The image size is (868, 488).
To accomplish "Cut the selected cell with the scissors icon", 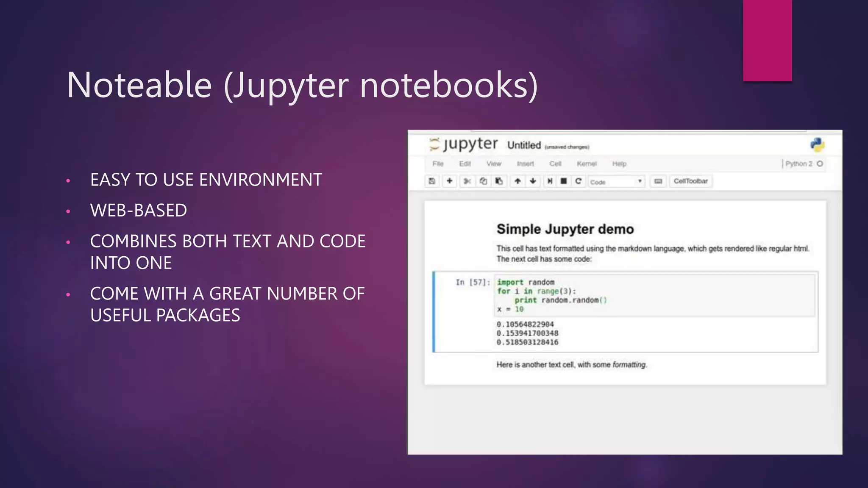I will coord(467,181).
